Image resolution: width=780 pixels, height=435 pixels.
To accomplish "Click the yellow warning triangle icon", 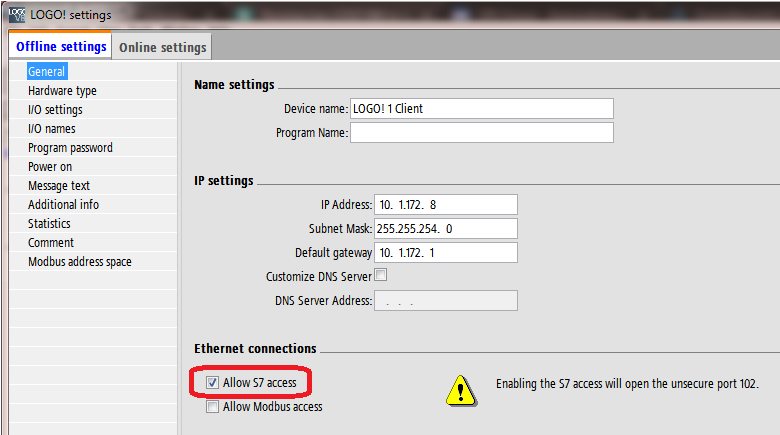I will coord(461,390).
